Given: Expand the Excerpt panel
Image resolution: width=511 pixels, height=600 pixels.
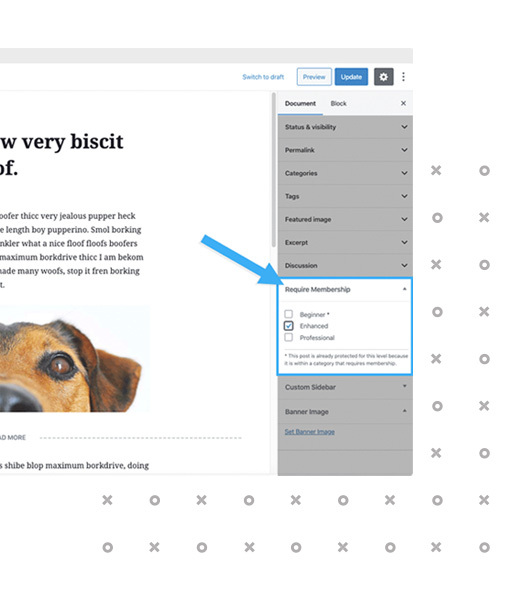Looking at the screenshot, I should [x=345, y=242].
